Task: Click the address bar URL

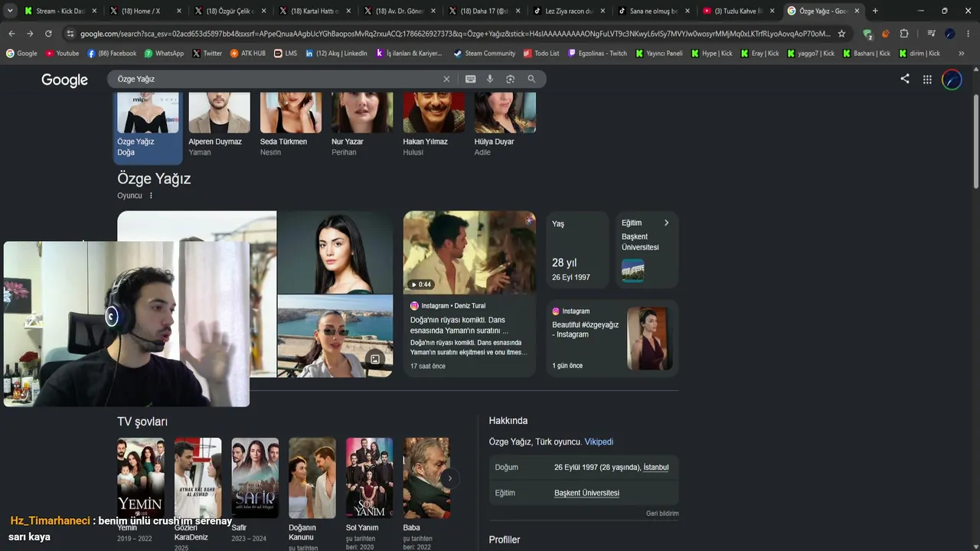Action: click(455, 34)
